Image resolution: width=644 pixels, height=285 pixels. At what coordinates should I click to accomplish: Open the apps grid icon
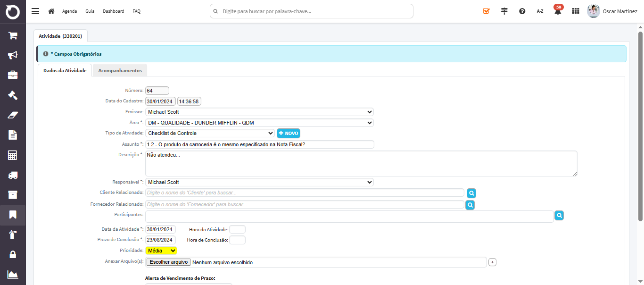(576, 11)
